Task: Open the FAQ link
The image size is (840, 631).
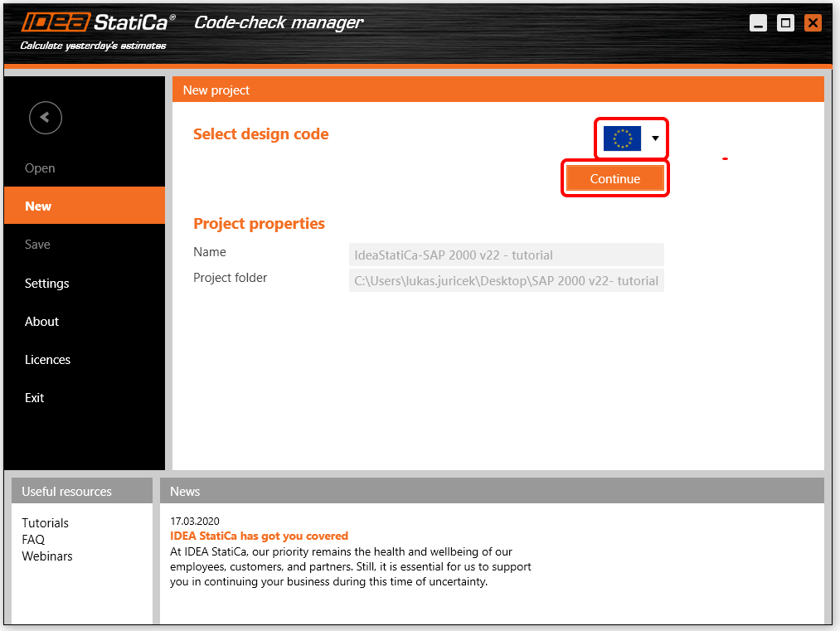Action: [x=33, y=540]
